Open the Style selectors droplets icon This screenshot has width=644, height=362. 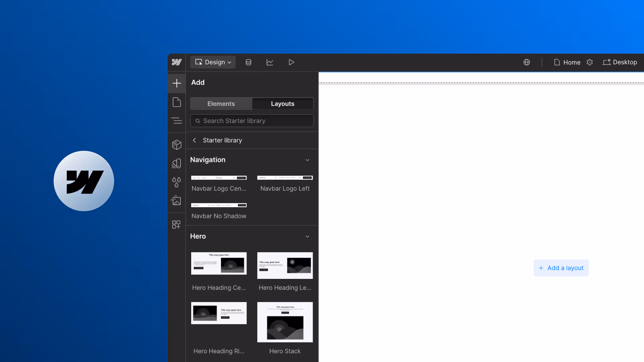coord(177,182)
